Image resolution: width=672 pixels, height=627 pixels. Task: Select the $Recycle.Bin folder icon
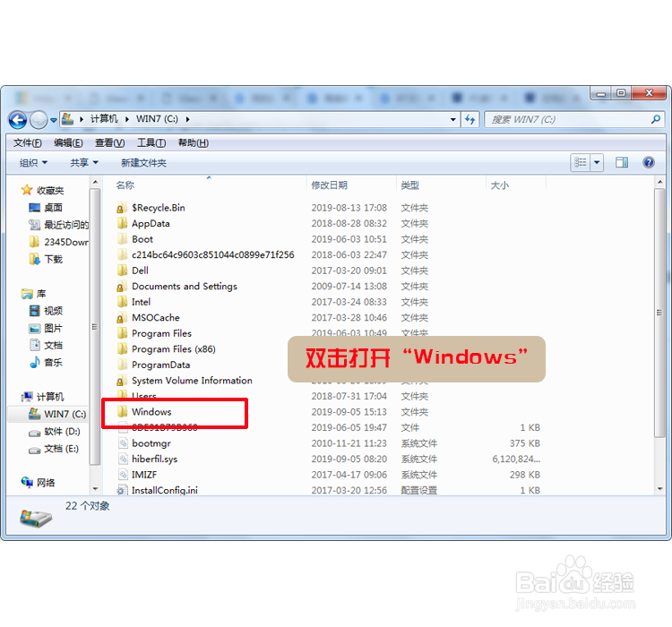122,208
